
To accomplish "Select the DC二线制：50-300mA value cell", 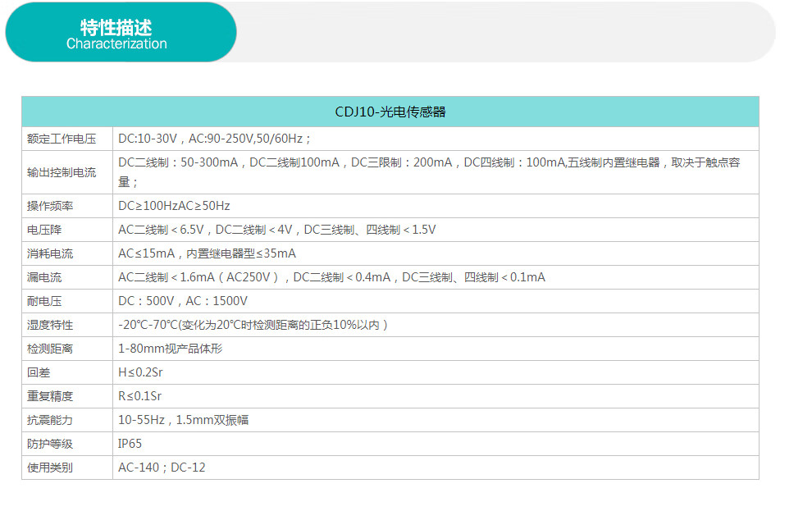I will pos(429,172).
